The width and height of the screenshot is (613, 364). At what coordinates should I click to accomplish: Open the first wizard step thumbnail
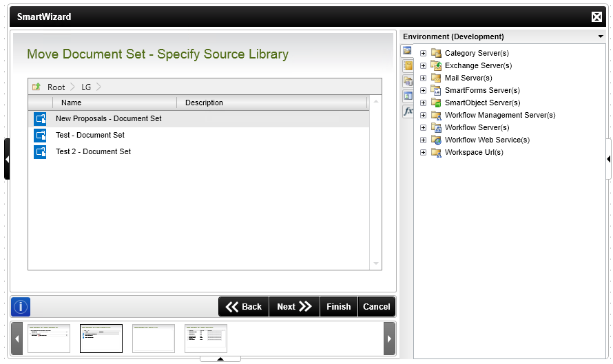click(49, 339)
